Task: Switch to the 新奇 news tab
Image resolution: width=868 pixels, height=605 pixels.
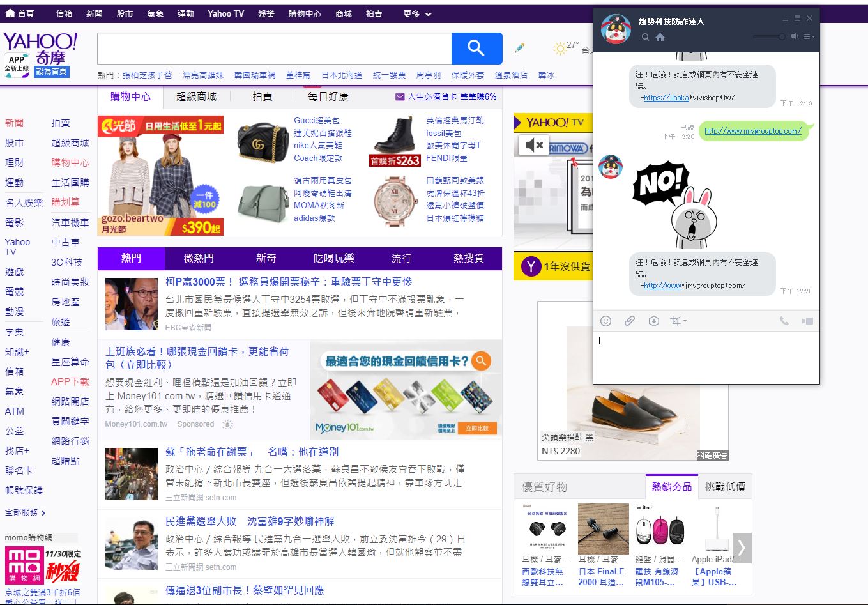Action: [x=266, y=258]
